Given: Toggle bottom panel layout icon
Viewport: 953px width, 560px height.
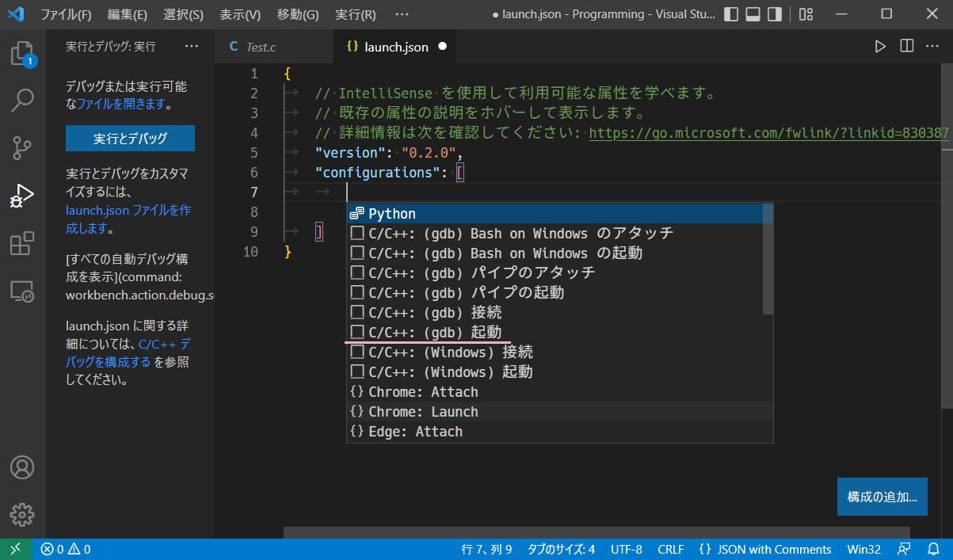Looking at the screenshot, I should [753, 14].
